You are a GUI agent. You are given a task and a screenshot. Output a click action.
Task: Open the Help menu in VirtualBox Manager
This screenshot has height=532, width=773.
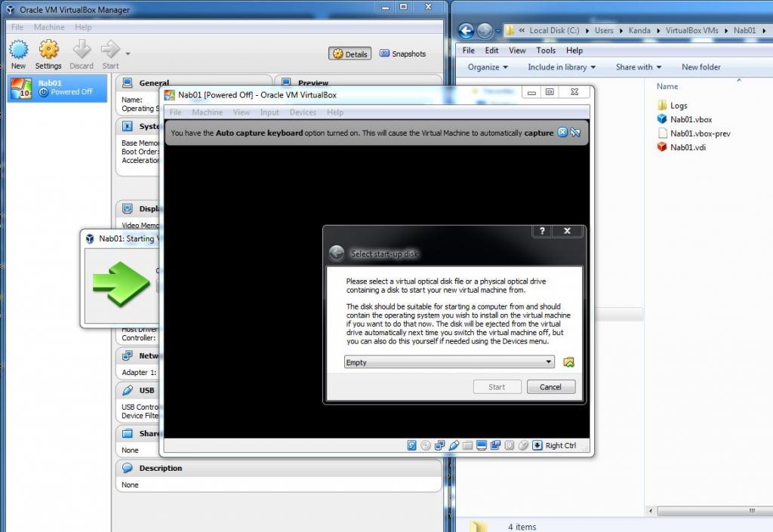click(83, 27)
